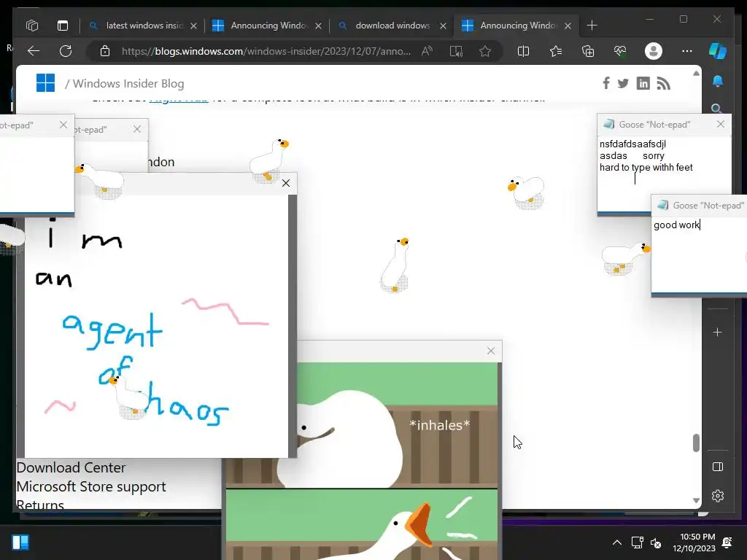Click the Windows logo on the blog header
The height and width of the screenshot is (560, 747).
[x=45, y=83]
